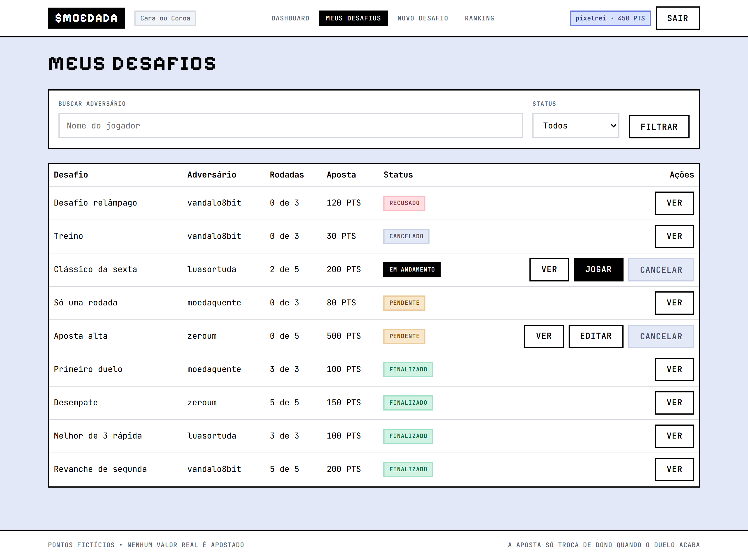Viewport: 748px width, 560px height.
Task: Click the $MOEDADA logo
Action: click(x=86, y=18)
